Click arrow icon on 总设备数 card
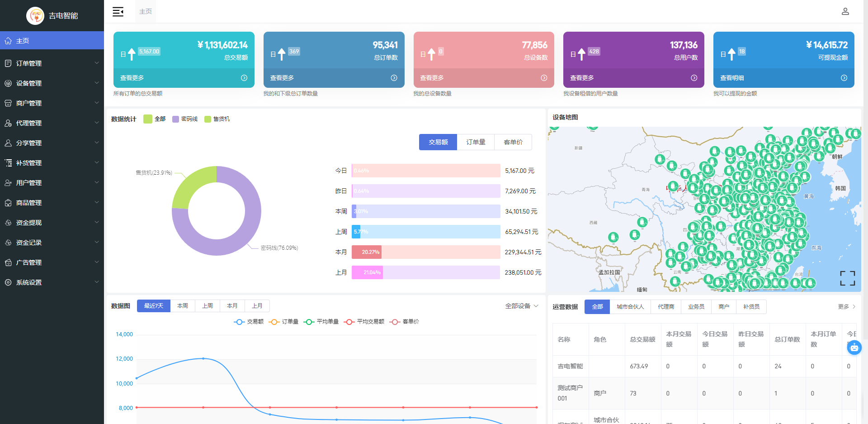 (544, 78)
